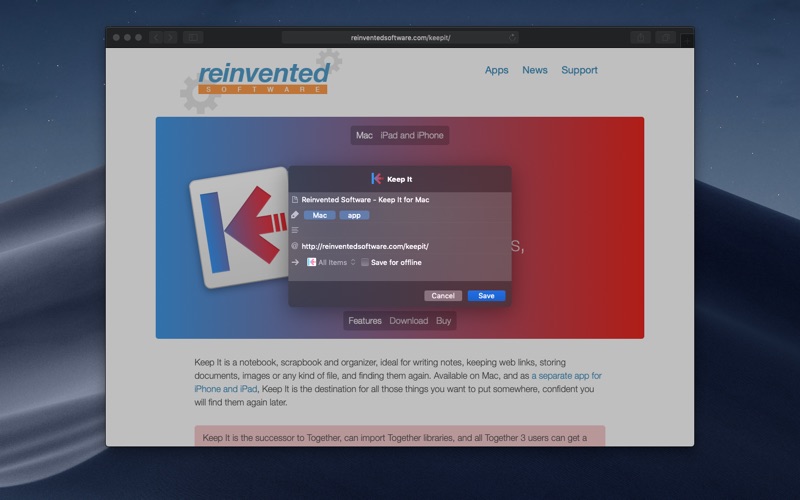Click the Save button

coord(486,296)
